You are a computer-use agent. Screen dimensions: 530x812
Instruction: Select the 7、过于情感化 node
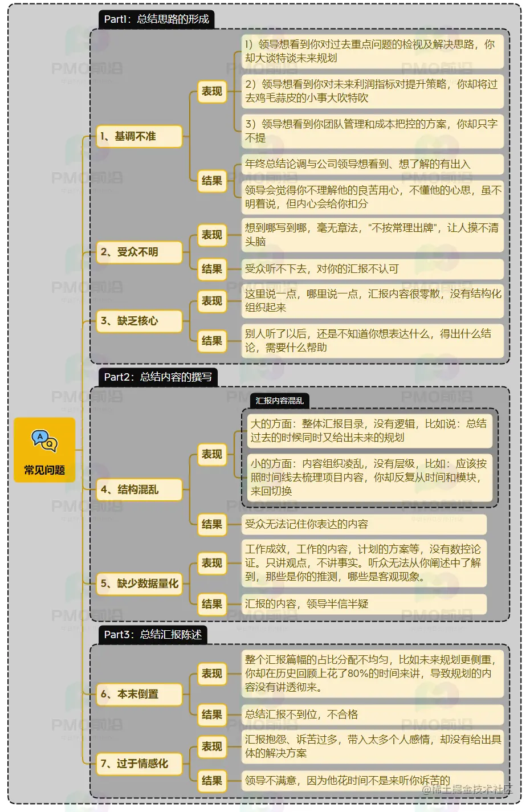139,764
